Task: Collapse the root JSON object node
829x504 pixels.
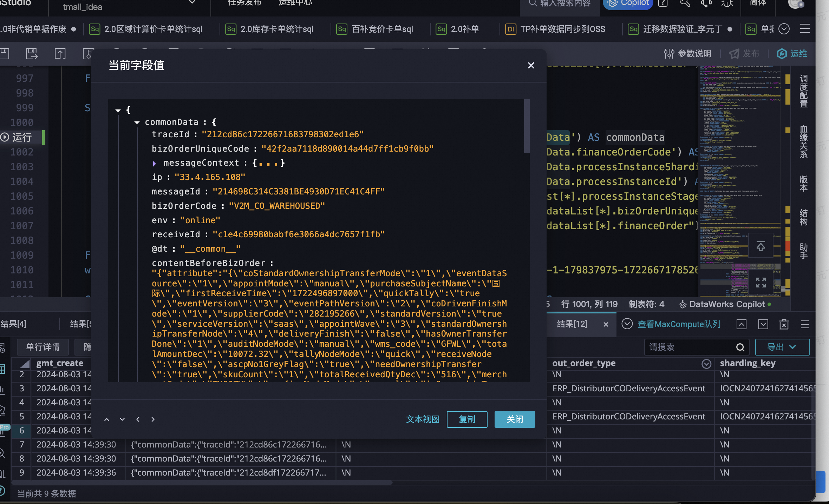Action: click(x=118, y=110)
